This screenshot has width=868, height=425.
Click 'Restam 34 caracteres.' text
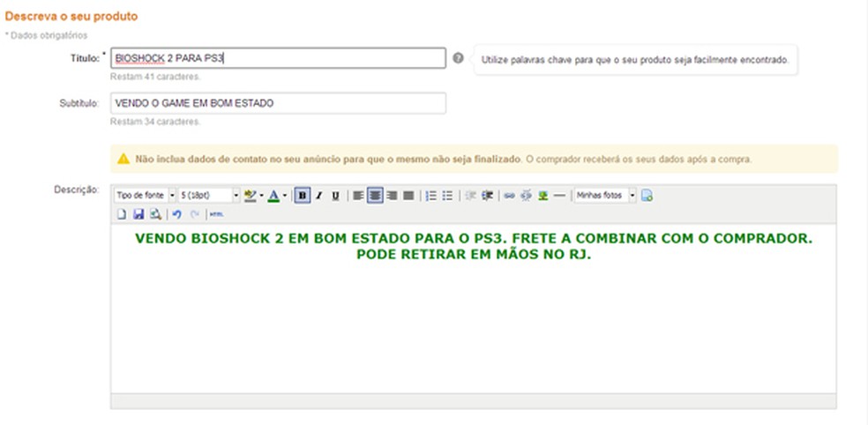pos(155,122)
